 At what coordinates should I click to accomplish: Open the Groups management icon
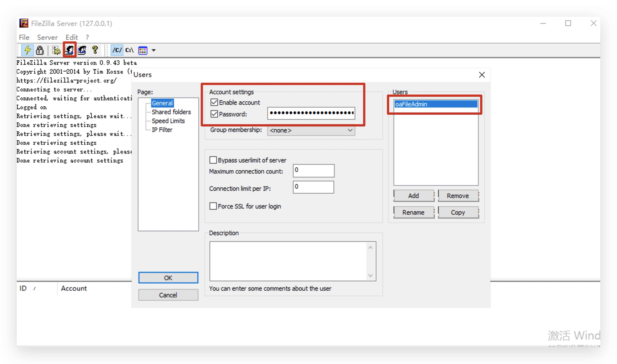tap(82, 50)
